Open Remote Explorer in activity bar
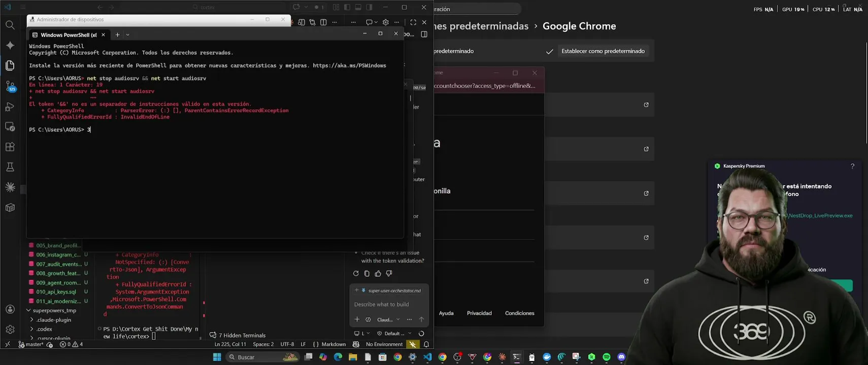 coord(10,127)
